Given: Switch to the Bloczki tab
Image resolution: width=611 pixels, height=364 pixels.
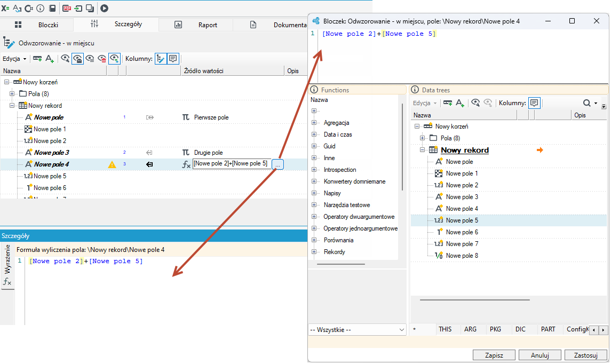Looking at the screenshot, I should [x=37, y=25].
